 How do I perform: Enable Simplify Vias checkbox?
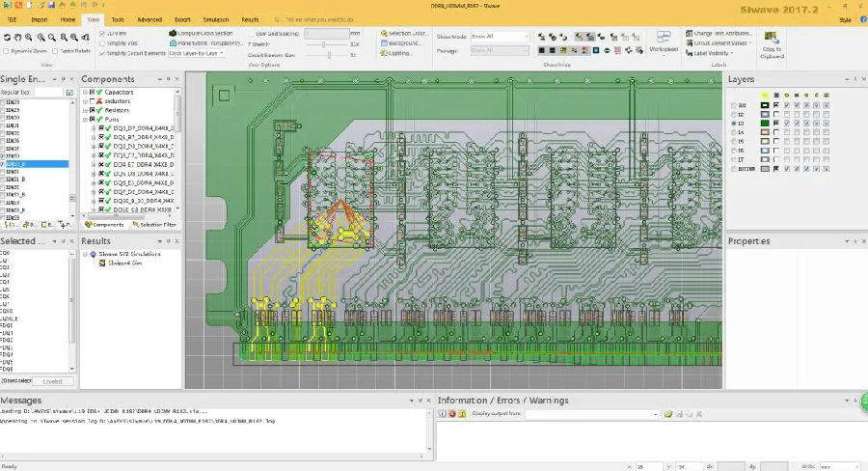102,43
